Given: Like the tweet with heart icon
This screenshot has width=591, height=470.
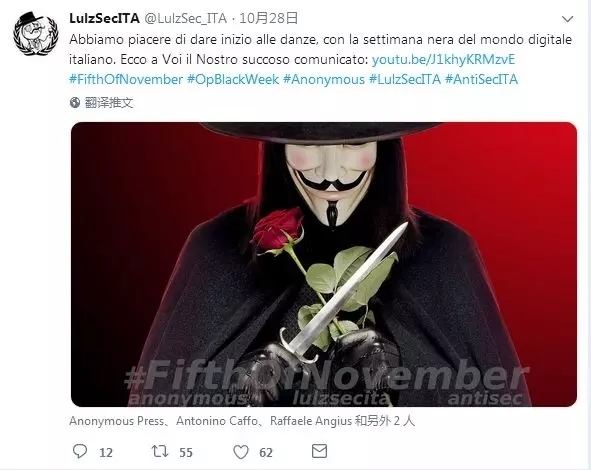Looking at the screenshot, I should pyautogui.click(x=241, y=452).
